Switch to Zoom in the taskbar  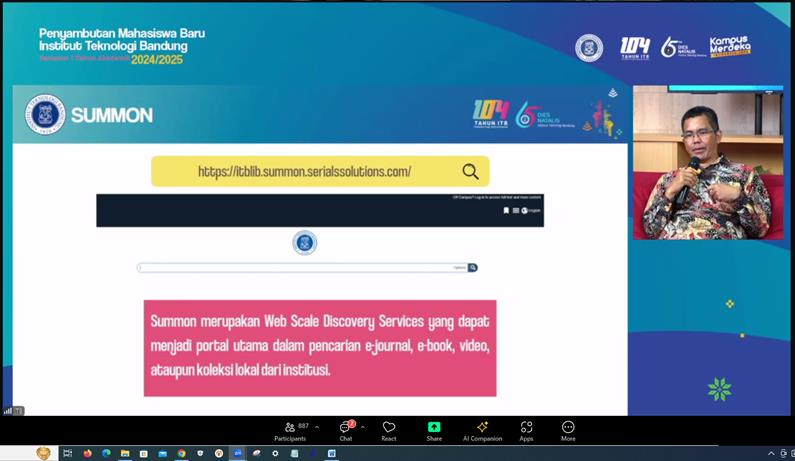point(238,453)
